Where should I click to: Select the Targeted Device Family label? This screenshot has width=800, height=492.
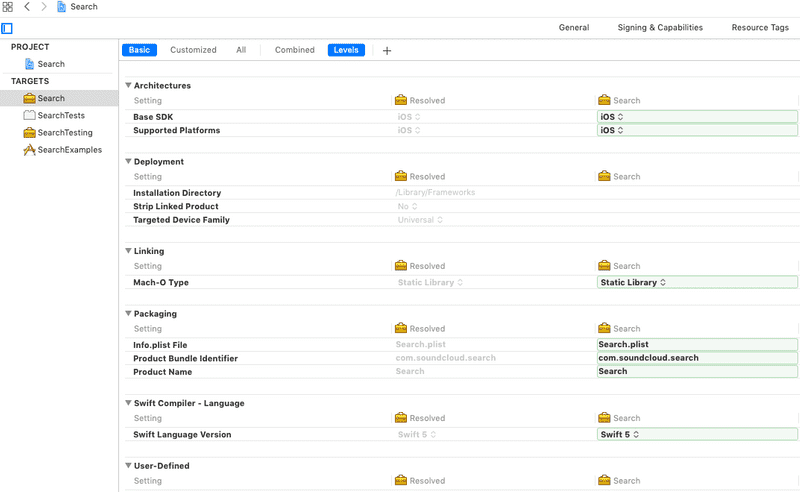181,220
